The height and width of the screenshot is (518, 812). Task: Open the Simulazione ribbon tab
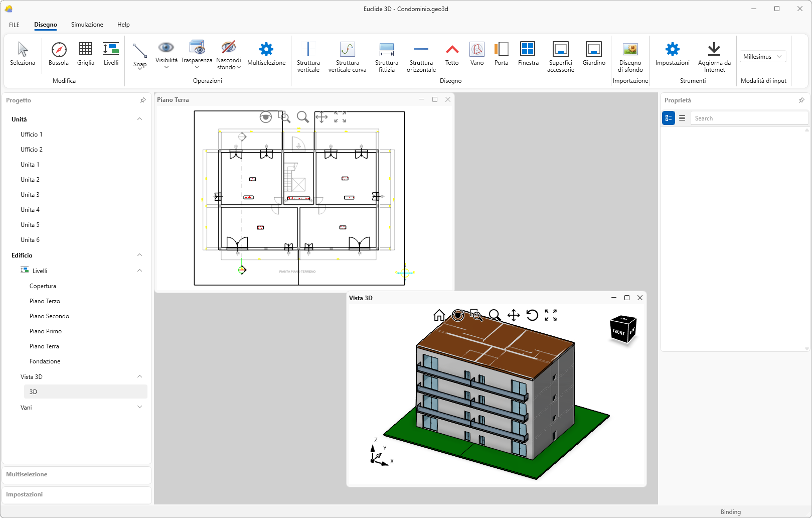(x=87, y=25)
